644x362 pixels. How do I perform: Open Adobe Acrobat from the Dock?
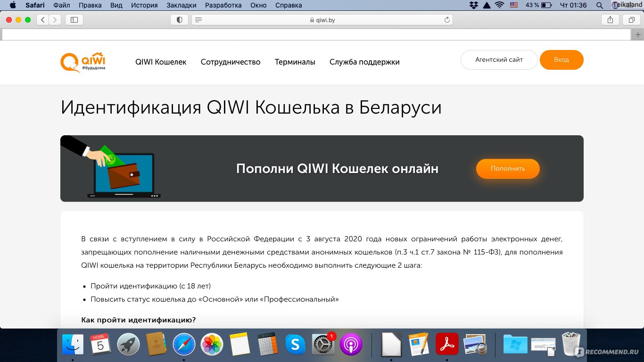pyautogui.click(x=447, y=344)
